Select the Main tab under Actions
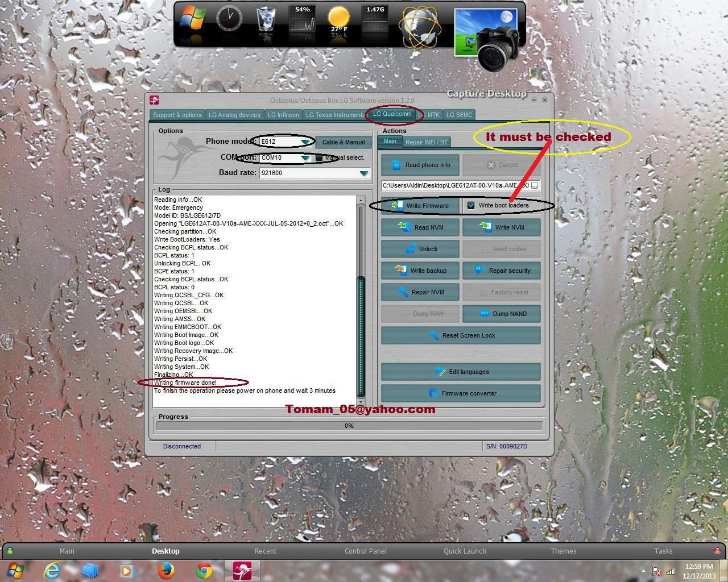The width and height of the screenshot is (728, 582). (x=390, y=141)
